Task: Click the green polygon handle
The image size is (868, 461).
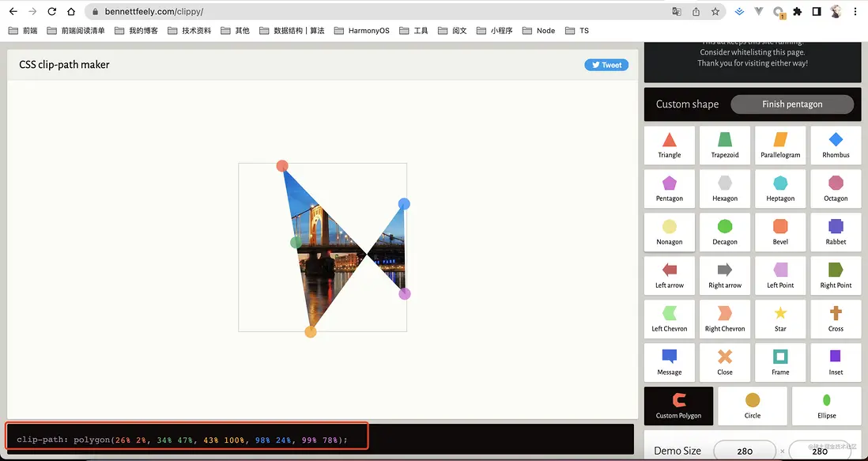Action: point(296,242)
